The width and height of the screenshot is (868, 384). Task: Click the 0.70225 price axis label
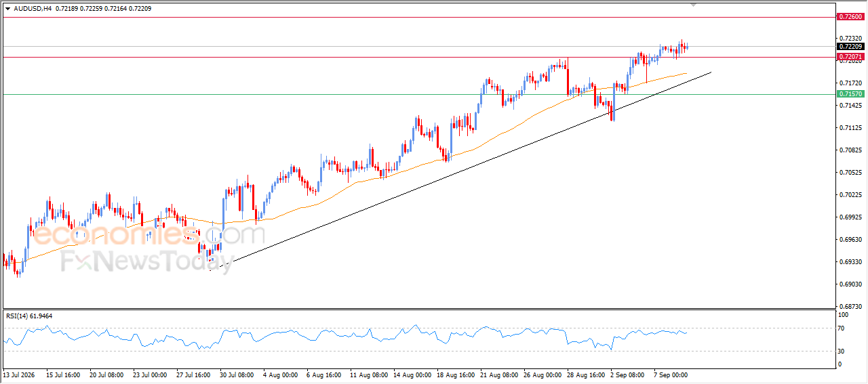pos(850,195)
